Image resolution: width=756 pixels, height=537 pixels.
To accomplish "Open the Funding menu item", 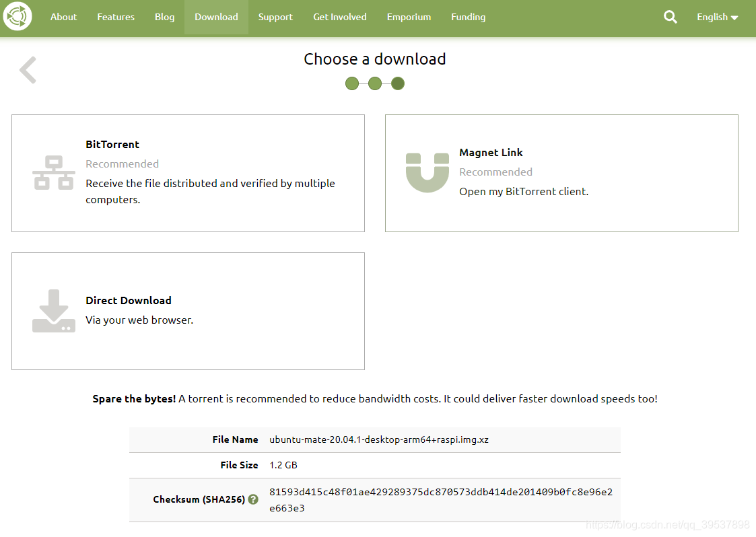I will [x=468, y=17].
